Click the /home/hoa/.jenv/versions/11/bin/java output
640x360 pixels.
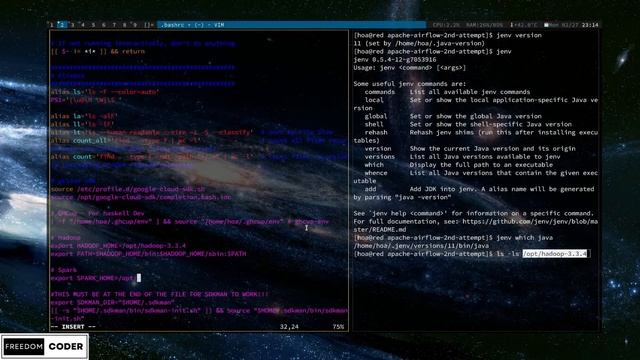[421, 246]
